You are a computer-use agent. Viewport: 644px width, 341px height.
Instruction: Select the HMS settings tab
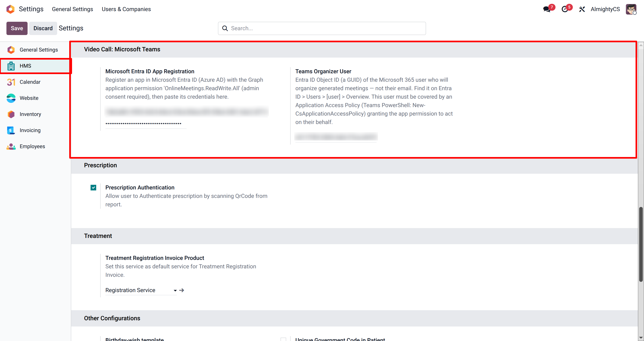(x=35, y=66)
